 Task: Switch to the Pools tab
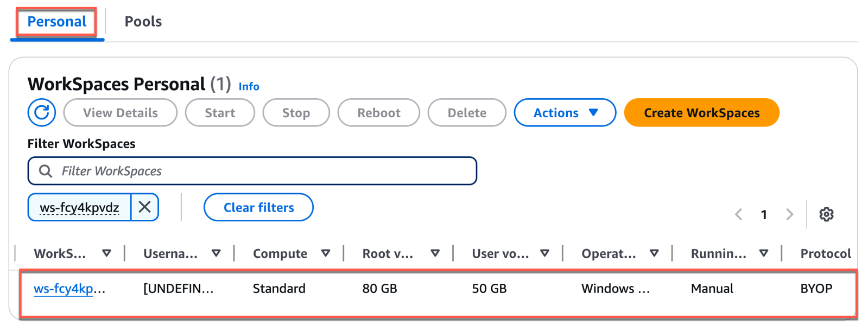click(x=143, y=22)
